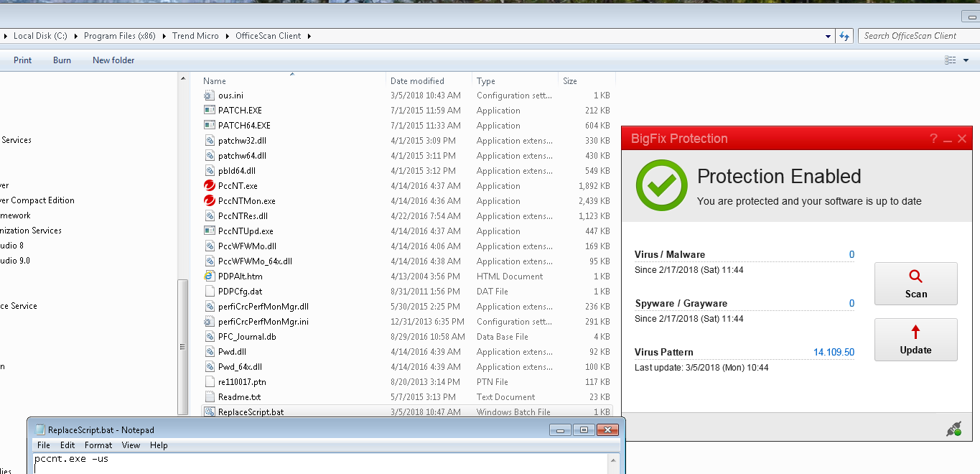
Task: Select perfiCrcPerfMonMgr.dll file row
Action: [x=406, y=307]
